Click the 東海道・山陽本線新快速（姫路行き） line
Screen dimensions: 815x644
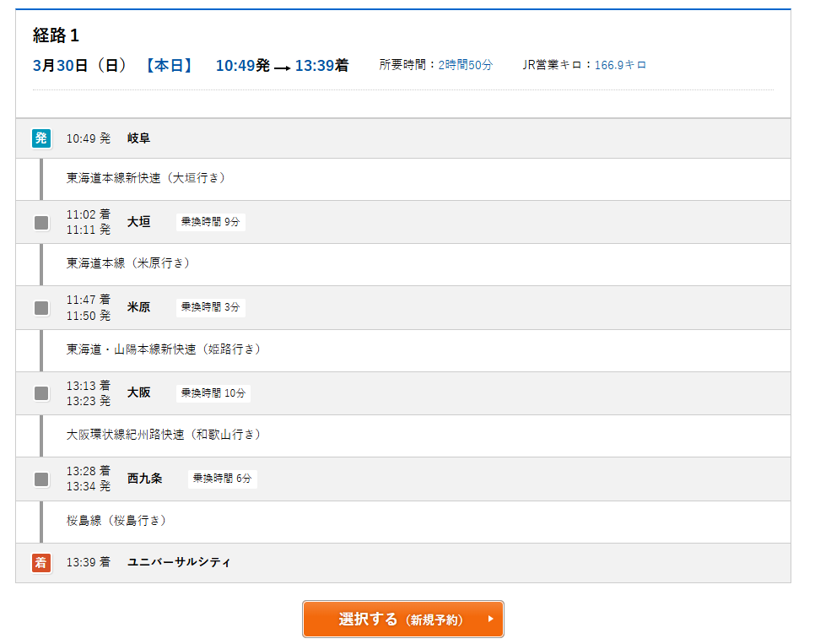pyautogui.click(x=163, y=349)
